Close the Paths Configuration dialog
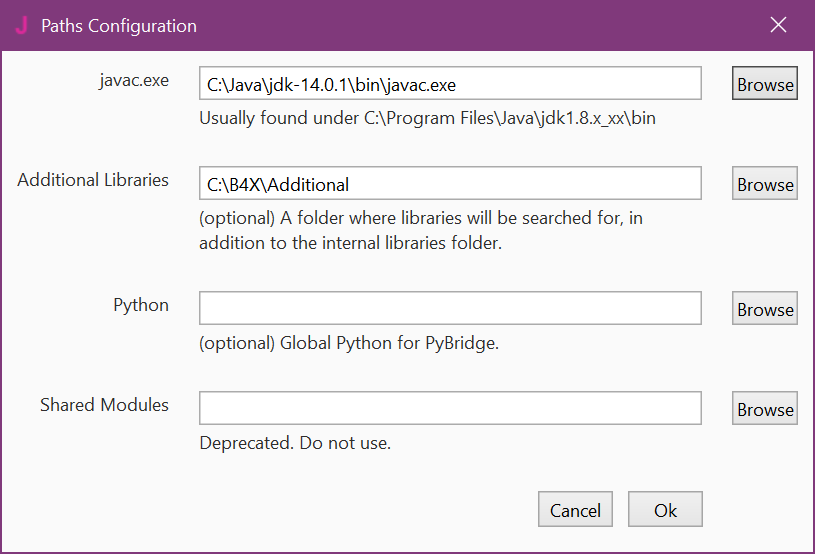This screenshot has height=554, width=815. point(779,26)
